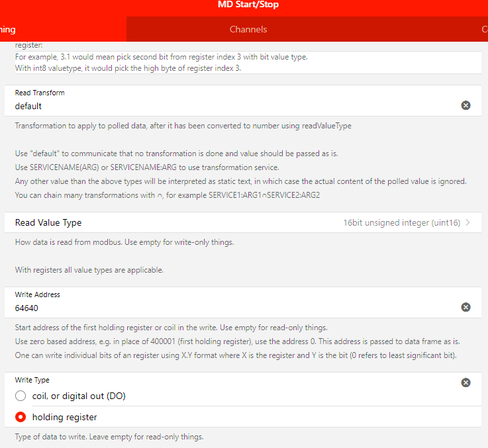
Task: Click line 'Use "default" to communicate'
Action: pyautogui.click(x=176, y=154)
